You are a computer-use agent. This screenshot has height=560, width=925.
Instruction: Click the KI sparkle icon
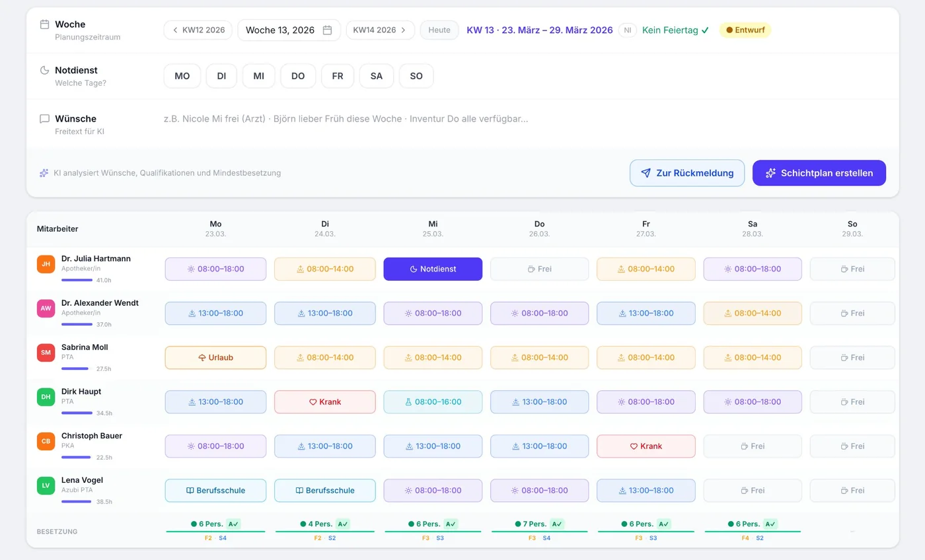[44, 173]
